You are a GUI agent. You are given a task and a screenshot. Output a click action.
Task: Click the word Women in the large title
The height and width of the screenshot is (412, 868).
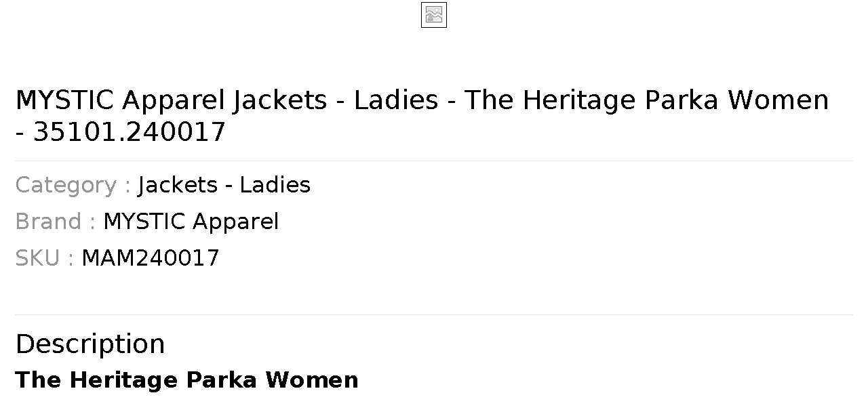(778, 100)
